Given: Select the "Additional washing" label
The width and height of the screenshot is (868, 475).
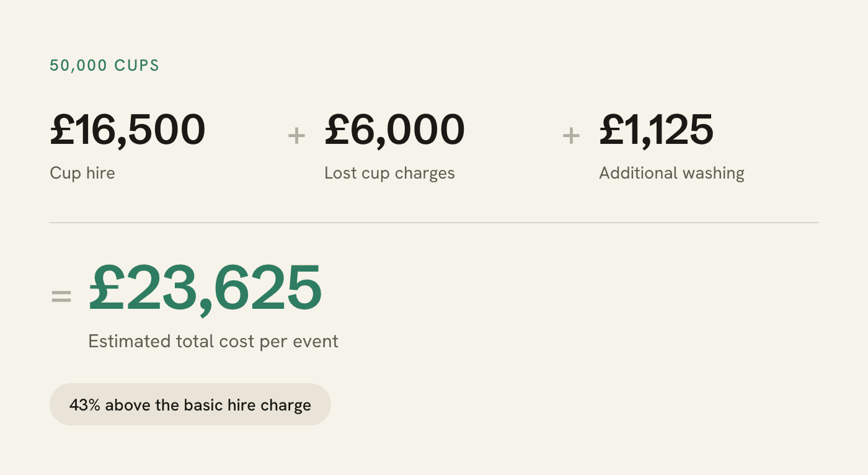Looking at the screenshot, I should click(671, 173).
